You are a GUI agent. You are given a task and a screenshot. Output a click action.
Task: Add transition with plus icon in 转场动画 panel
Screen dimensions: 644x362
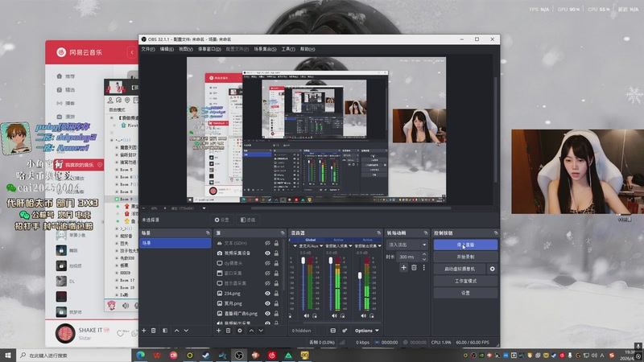[404, 268]
